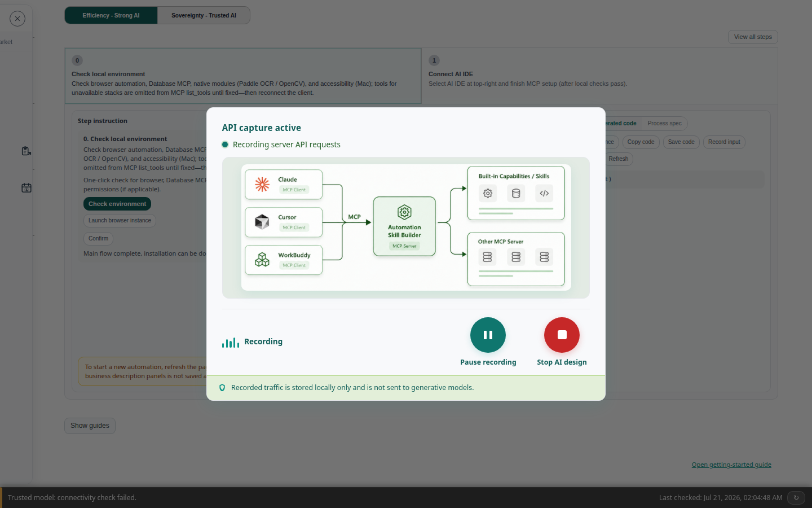Click the gear icon under Built-in Capabilities

click(488, 193)
